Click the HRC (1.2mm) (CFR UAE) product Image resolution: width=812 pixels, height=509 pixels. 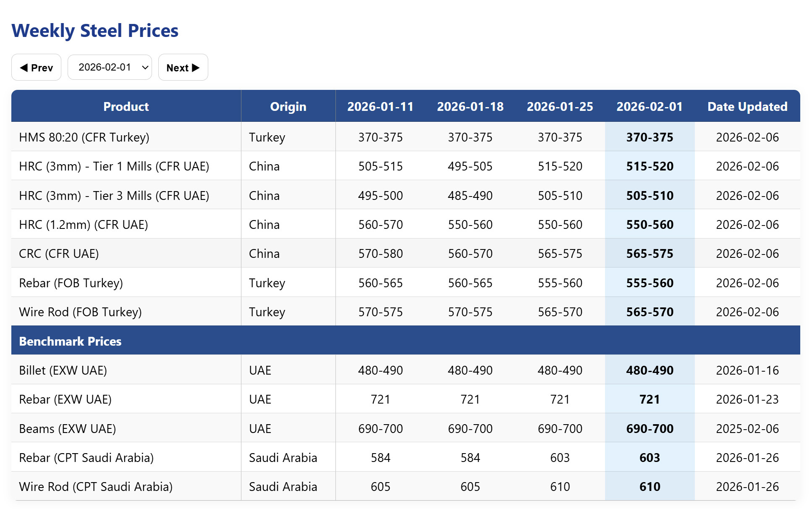84,225
